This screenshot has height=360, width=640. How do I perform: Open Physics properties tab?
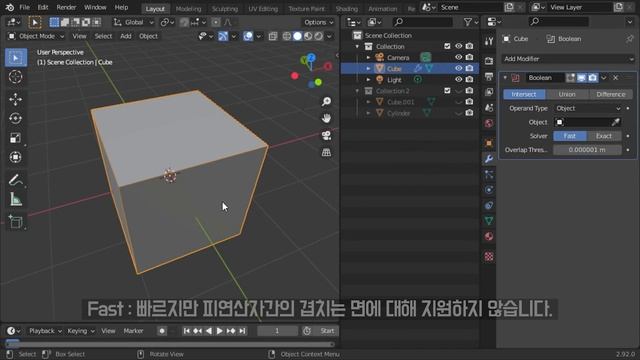(489, 190)
